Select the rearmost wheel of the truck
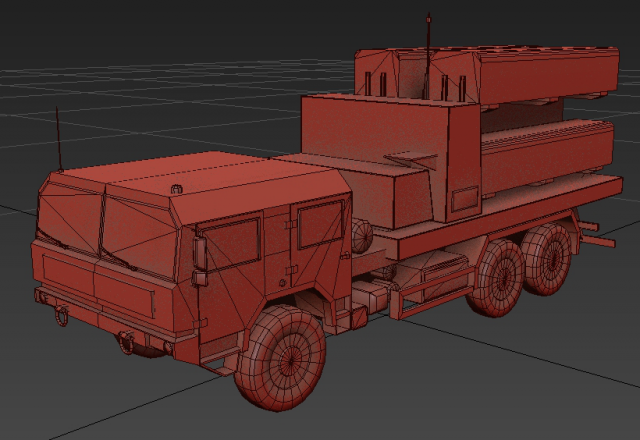Image resolution: width=640 pixels, height=440 pixels. pyautogui.click(x=548, y=260)
